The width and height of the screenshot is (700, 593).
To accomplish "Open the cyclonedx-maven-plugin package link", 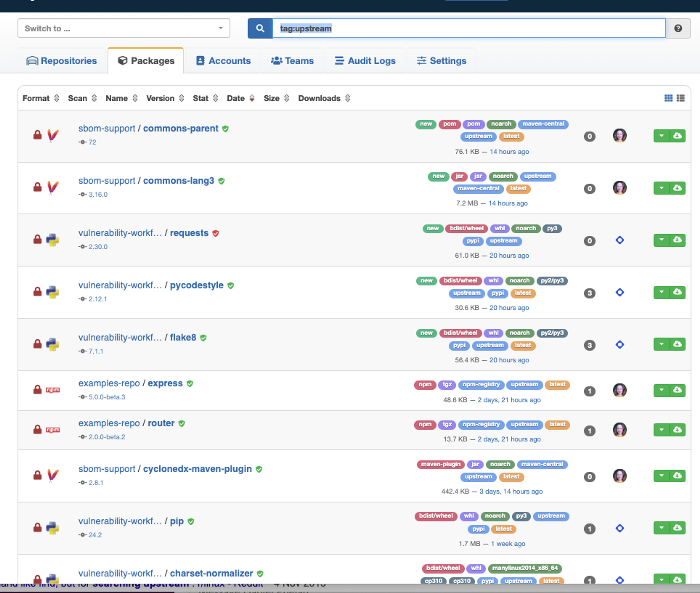I will click(197, 469).
